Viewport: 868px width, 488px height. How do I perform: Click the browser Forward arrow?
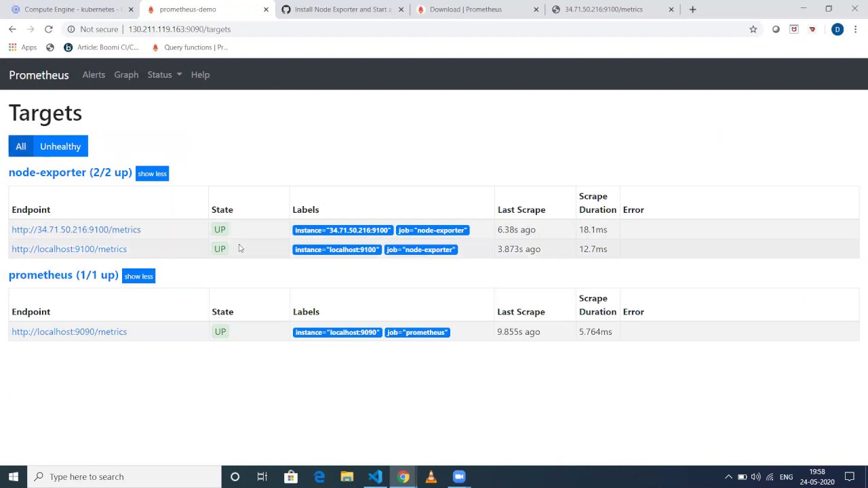[31, 29]
